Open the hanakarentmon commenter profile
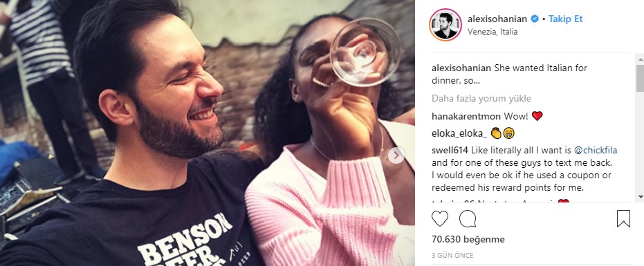Image resolution: width=644 pixels, height=266 pixels. (466, 116)
